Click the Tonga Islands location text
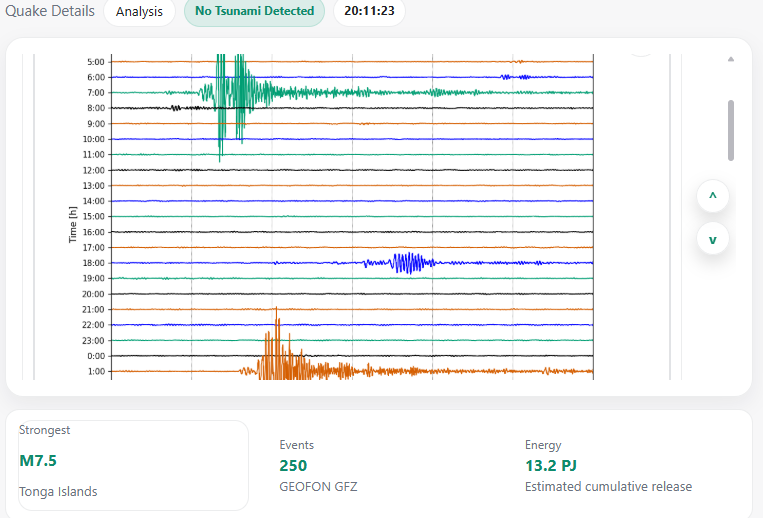 click(59, 492)
